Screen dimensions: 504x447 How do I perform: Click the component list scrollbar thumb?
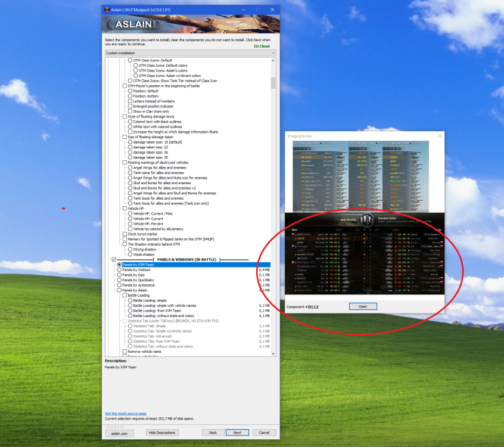pyautogui.click(x=273, y=83)
